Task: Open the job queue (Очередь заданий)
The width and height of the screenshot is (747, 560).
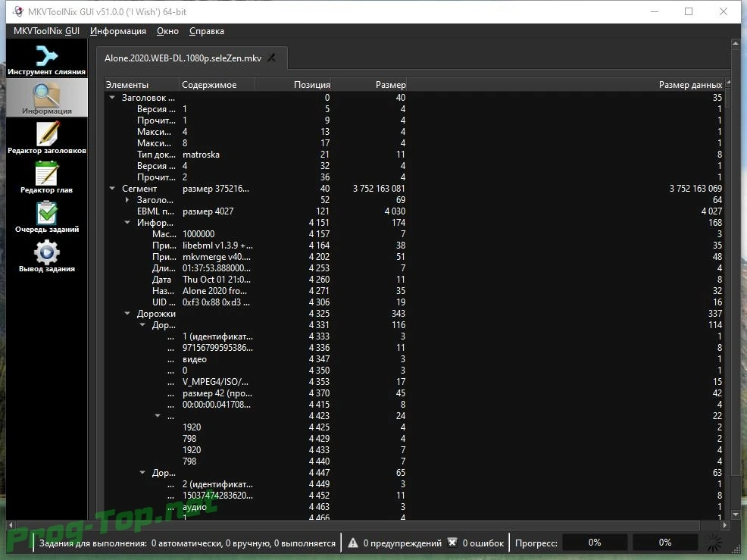Action: pos(47,217)
